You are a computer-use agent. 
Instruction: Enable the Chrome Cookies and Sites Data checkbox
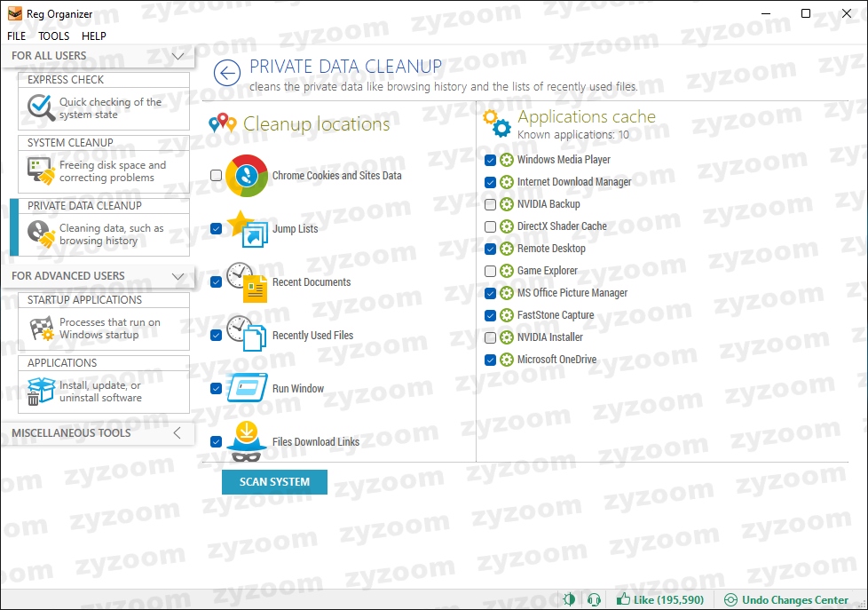tap(217, 176)
